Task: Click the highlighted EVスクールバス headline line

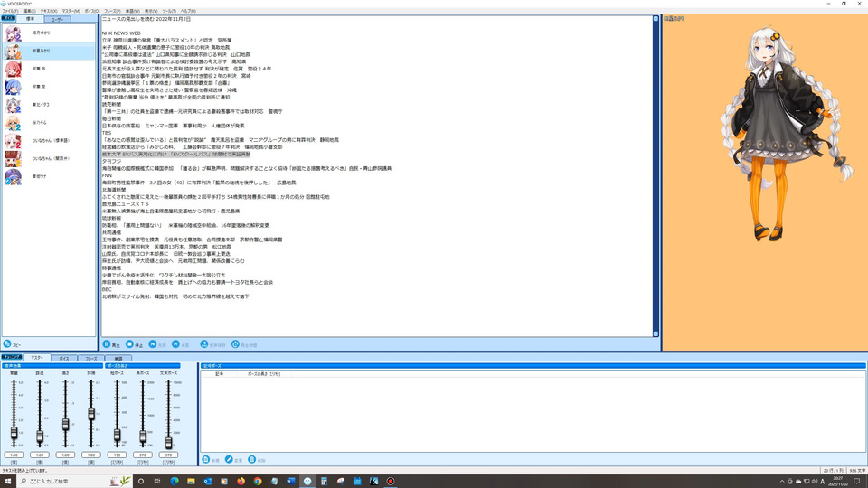Action: click(176, 155)
